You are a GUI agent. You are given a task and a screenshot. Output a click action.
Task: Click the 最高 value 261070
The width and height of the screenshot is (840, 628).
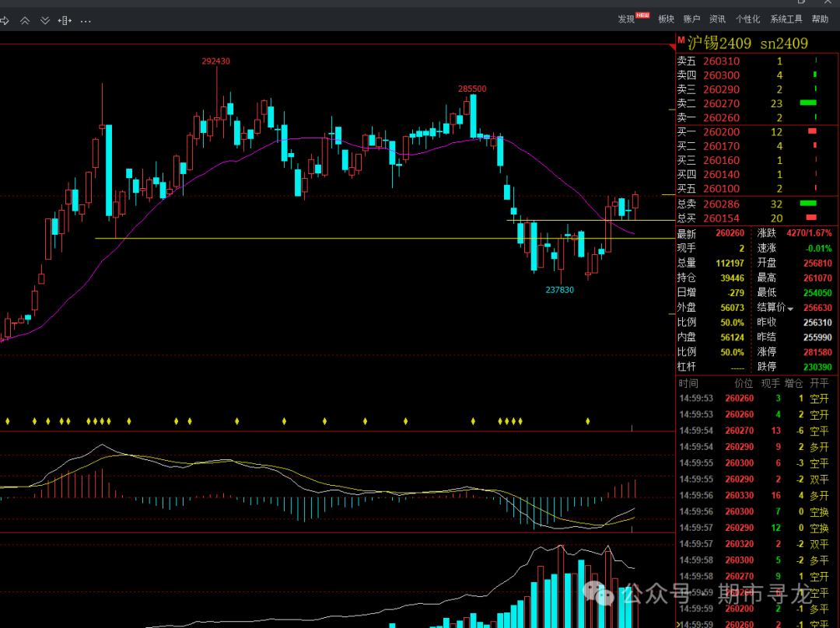pos(817,278)
